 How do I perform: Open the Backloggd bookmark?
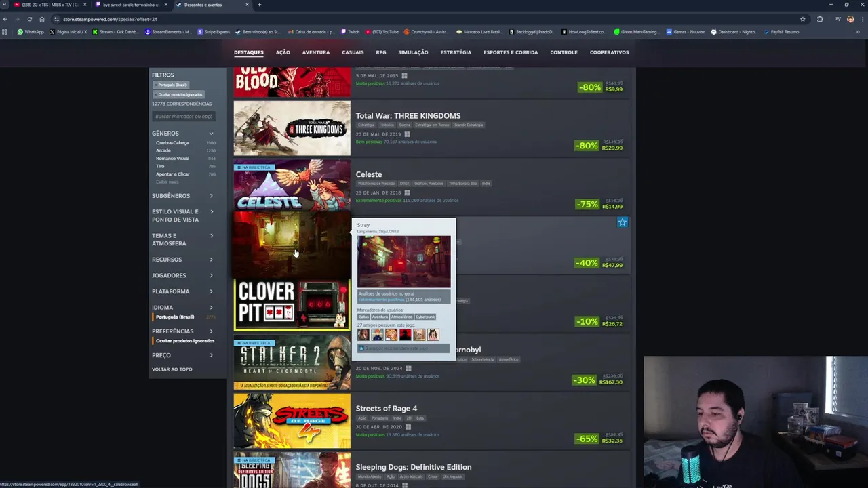click(x=532, y=32)
